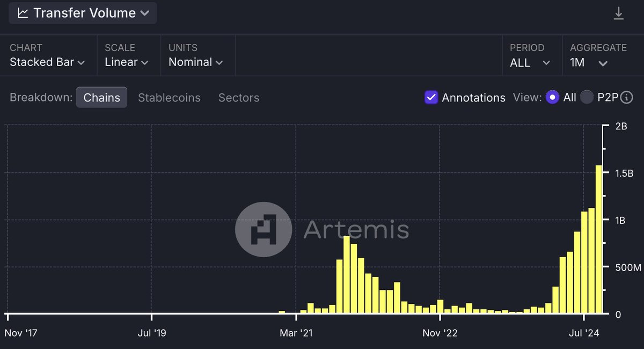
Task: Click the Mar '21 x-axis label
Action: pyautogui.click(x=296, y=333)
